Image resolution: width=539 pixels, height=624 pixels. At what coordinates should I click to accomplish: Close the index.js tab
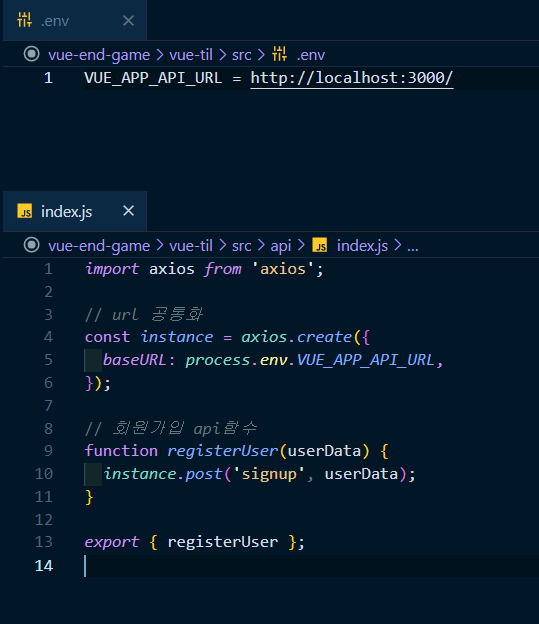click(128, 211)
